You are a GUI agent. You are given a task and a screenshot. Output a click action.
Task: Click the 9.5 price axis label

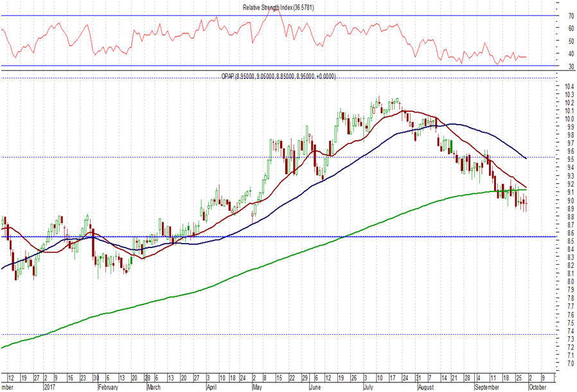[x=570, y=159]
